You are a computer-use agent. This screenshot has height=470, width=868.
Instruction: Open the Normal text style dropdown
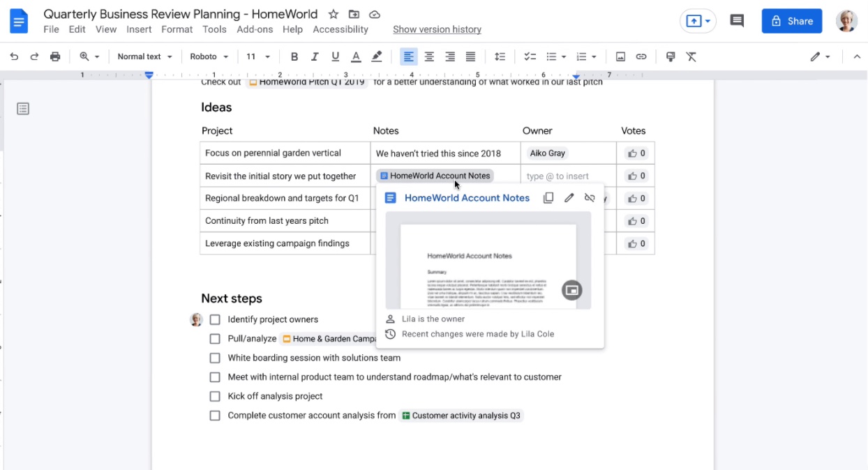(x=144, y=56)
